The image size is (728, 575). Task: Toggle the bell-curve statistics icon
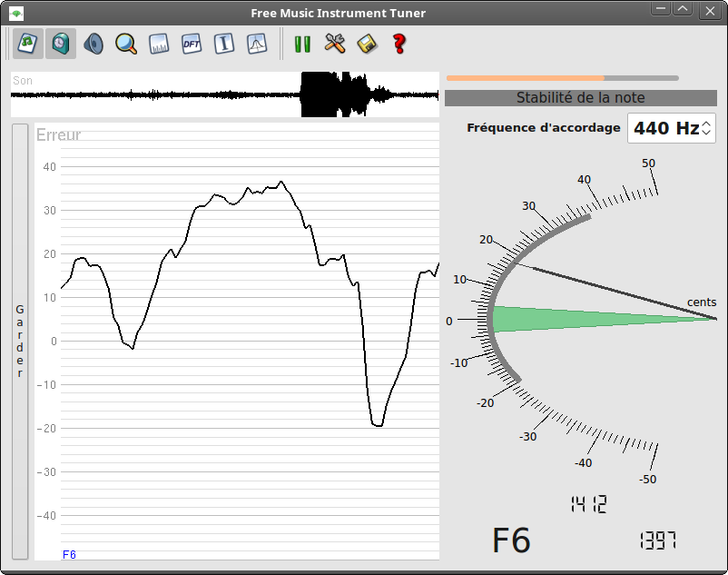click(x=257, y=45)
